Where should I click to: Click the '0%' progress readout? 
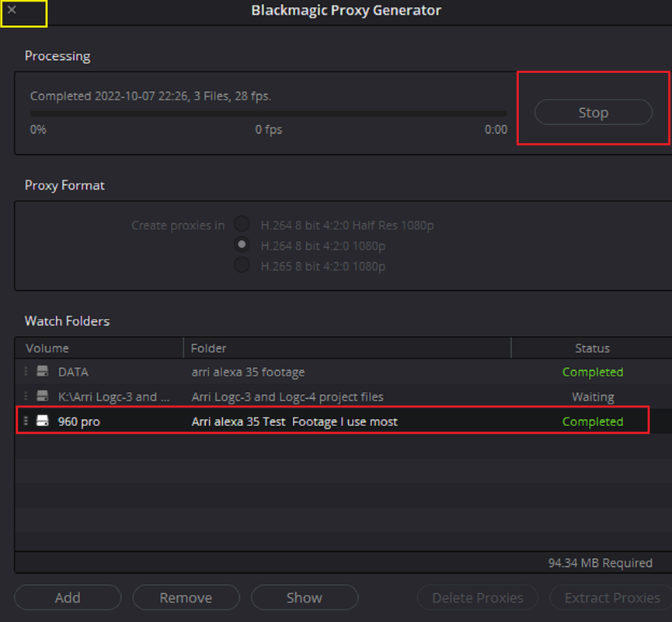(x=38, y=129)
